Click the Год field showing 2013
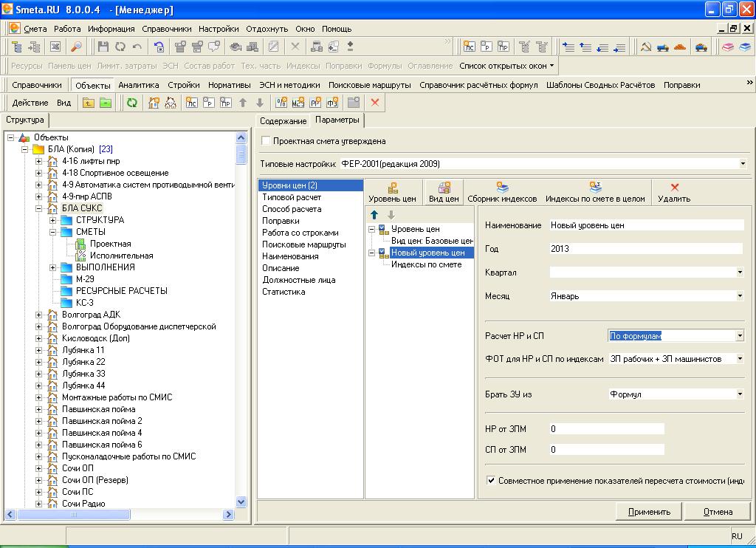This screenshot has height=548, width=756. 645,249
